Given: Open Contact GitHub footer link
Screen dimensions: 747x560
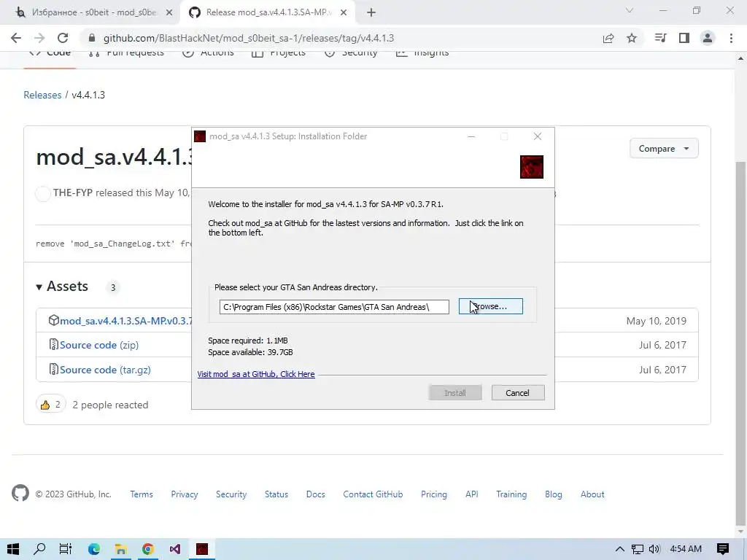Looking at the screenshot, I should [373, 494].
